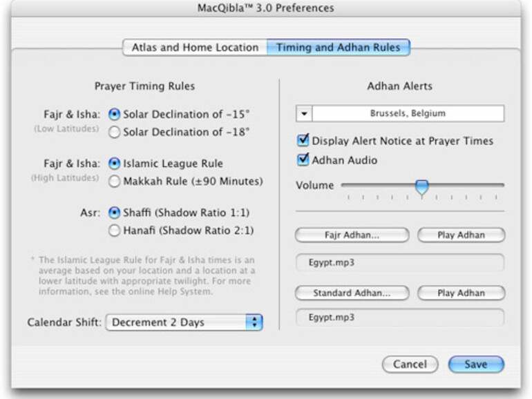Play the Fajr Adhan sound

pyautogui.click(x=461, y=235)
